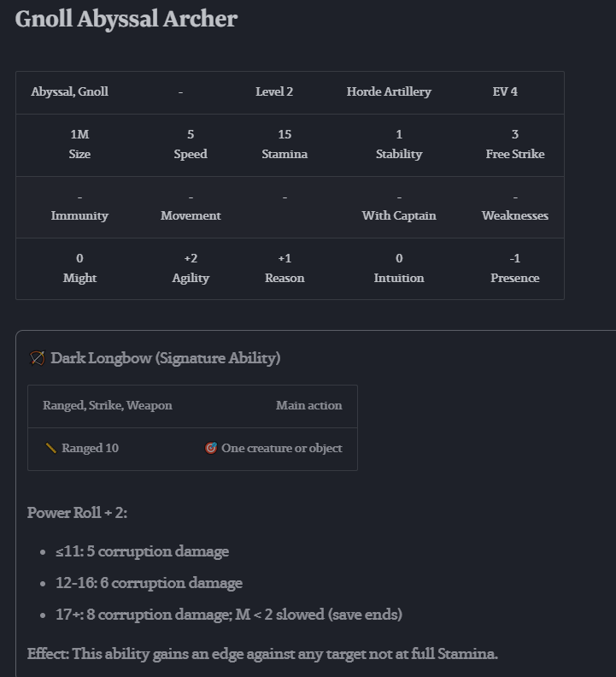Select the Horde Artillery role cell
The width and height of the screenshot is (616, 677).
click(389, 91)
